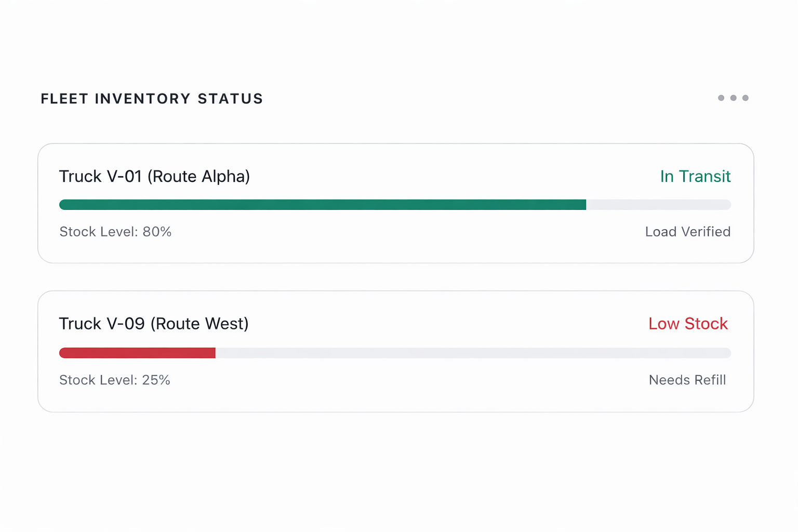Click the gray unfilled part of V-09 bar
Image resolution: width=798 pixels, height=532 pixels.
click(473, 353)
